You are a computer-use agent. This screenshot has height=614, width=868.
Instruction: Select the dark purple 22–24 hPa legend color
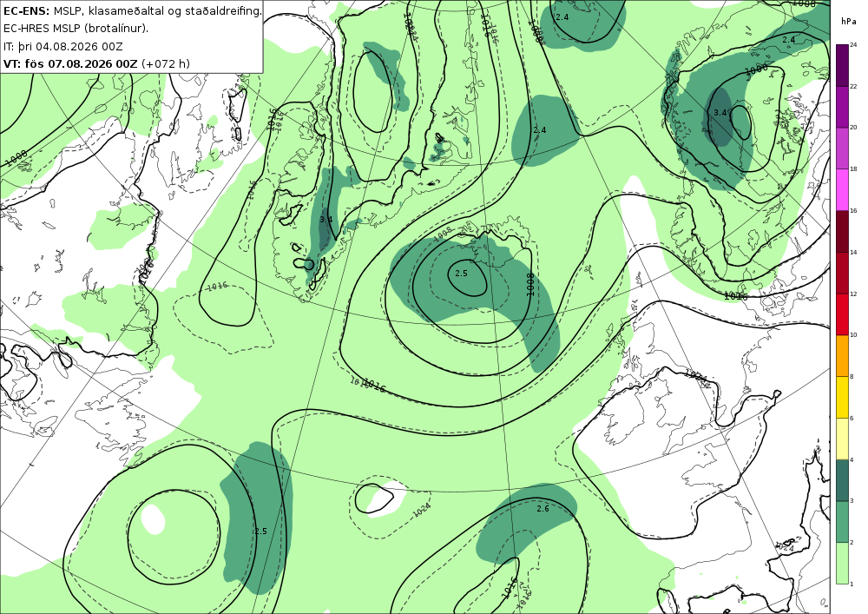click(x=842, y=65)
